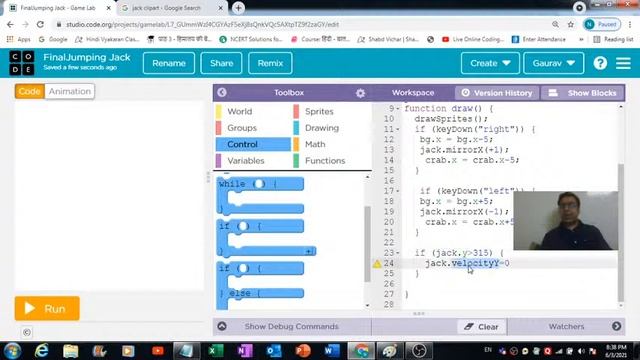This screenshot has width=640, height=360.
Task: Click the Remix button
Action: pos(270,63)
